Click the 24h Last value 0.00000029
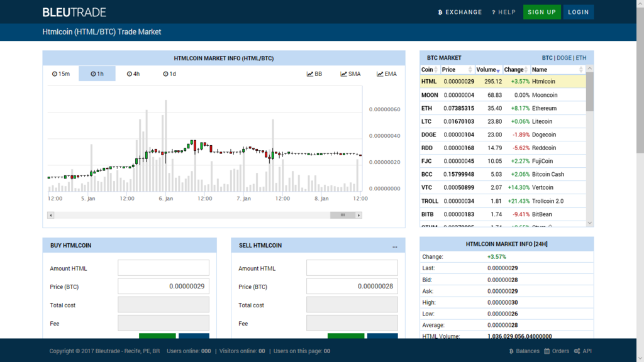644x362 pixels. click(x=502, y=268)
